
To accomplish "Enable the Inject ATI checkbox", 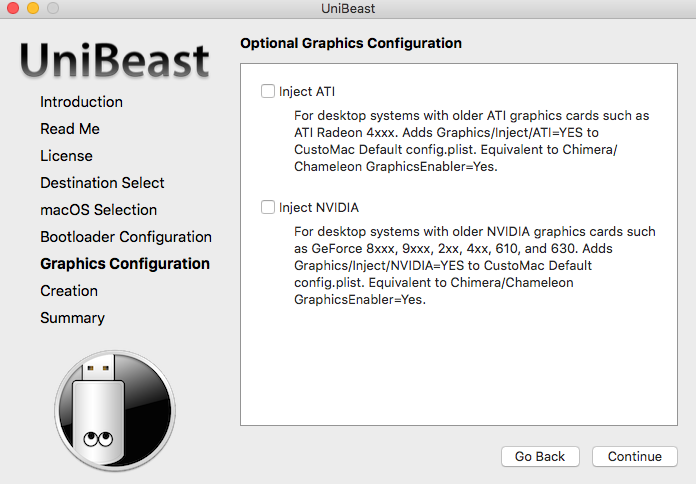I will pyautogui.click(x=268, y=91).
